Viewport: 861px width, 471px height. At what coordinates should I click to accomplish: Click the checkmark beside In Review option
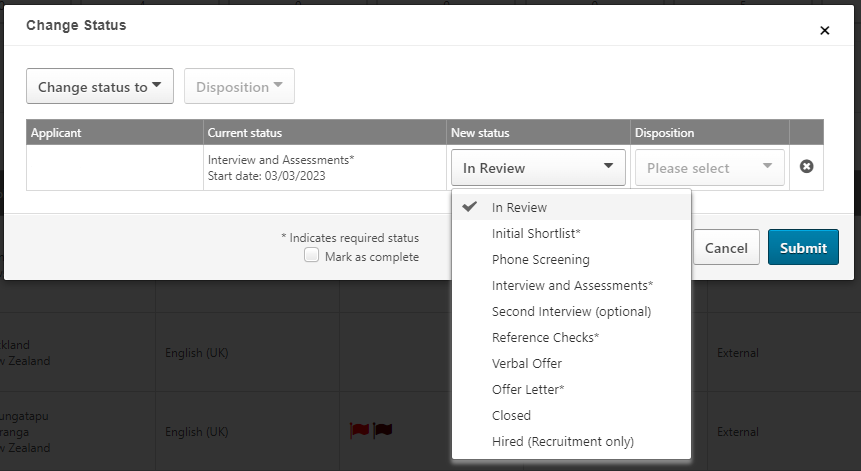(469, 207)
